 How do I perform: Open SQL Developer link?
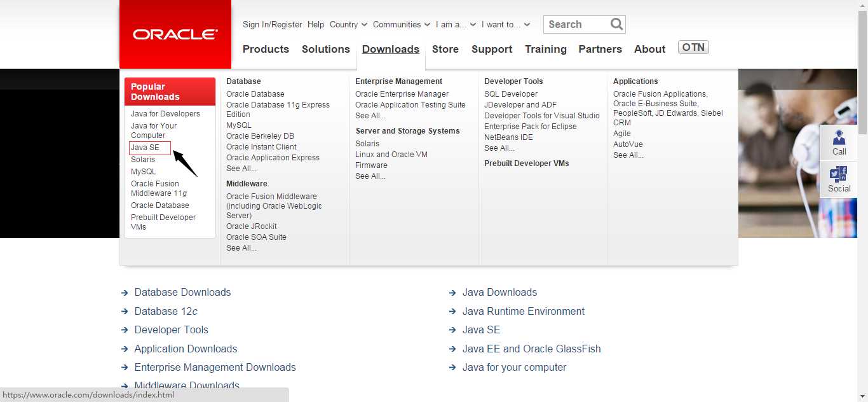point(511,94)
